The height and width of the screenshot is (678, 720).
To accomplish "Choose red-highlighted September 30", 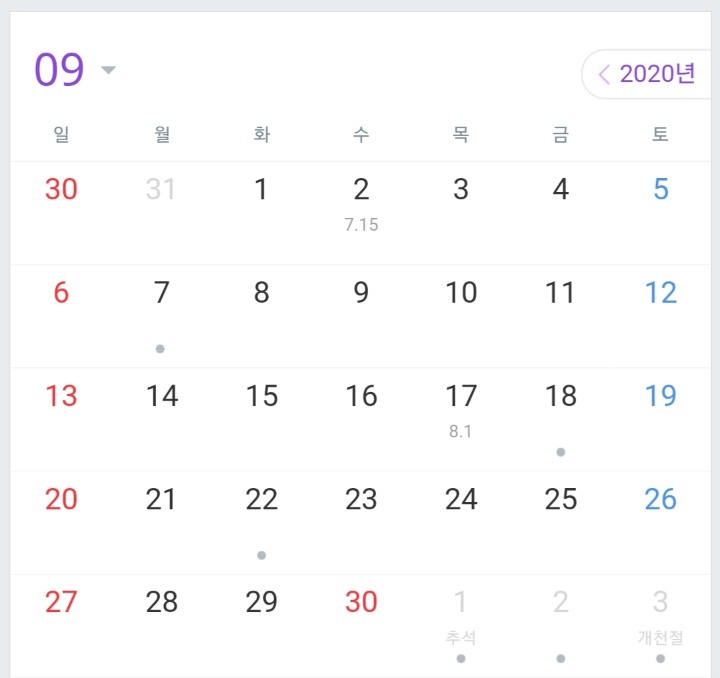I will tap(361, 602).
